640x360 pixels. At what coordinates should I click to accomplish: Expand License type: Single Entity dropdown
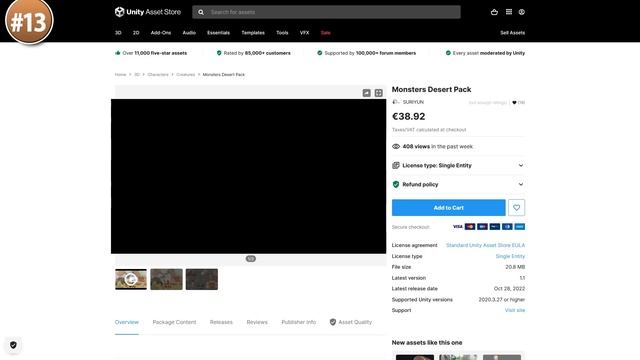pyautogui.click(x=458, y=165)
